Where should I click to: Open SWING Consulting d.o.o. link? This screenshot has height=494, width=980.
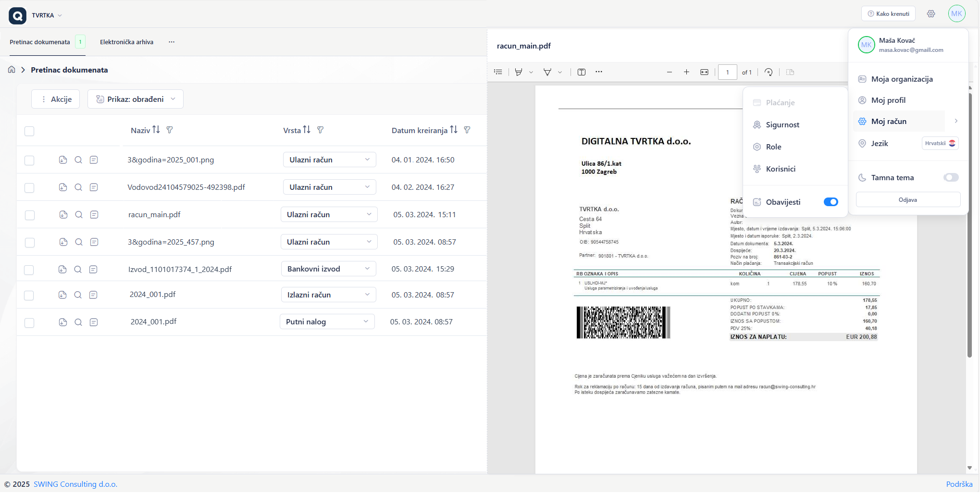[75, 484]
